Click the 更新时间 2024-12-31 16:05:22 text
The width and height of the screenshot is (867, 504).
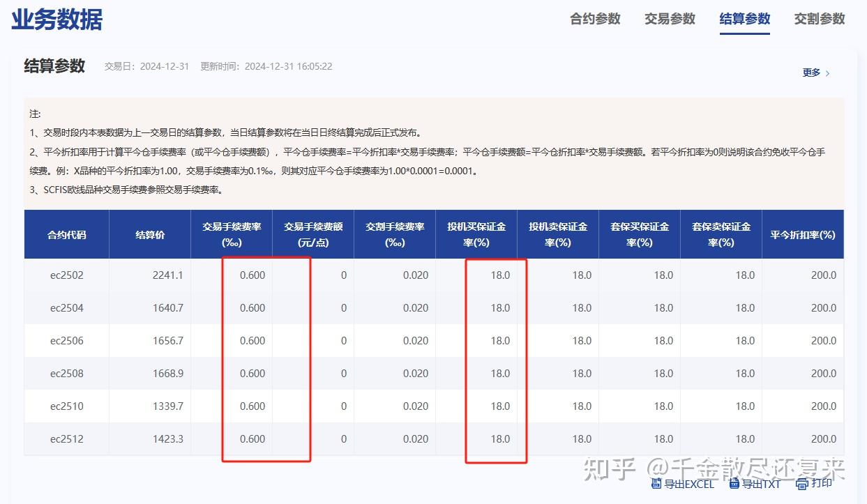266,67
